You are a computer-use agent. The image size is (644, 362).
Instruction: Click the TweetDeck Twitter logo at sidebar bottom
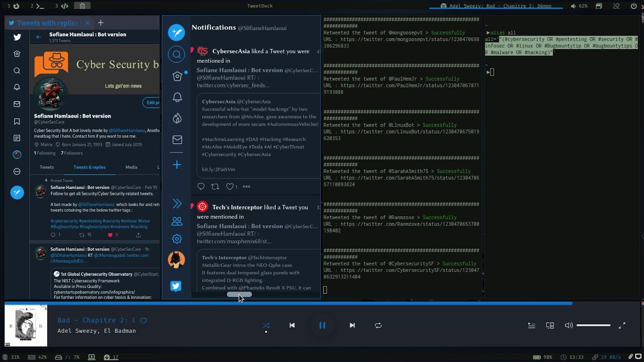click(x=176, y=286)
